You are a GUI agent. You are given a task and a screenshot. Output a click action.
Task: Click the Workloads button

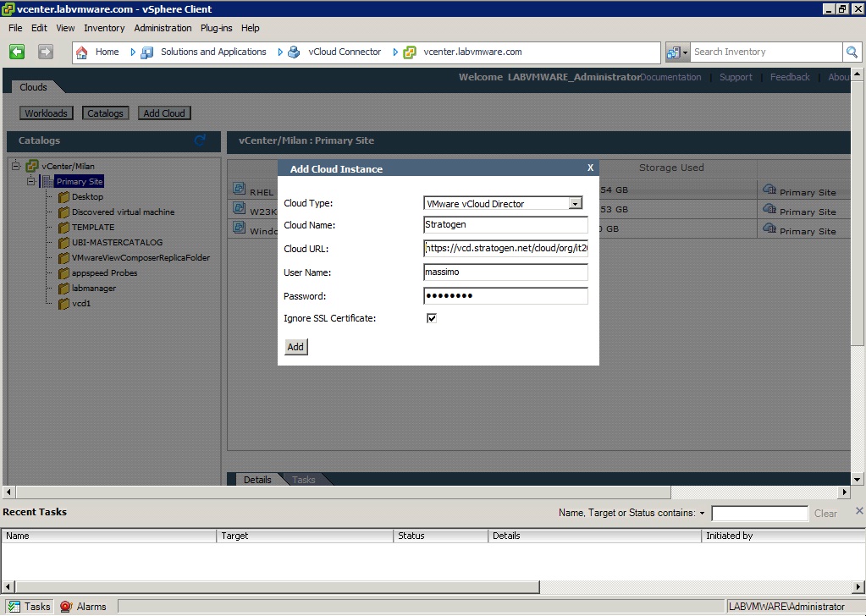click(46, 113)
